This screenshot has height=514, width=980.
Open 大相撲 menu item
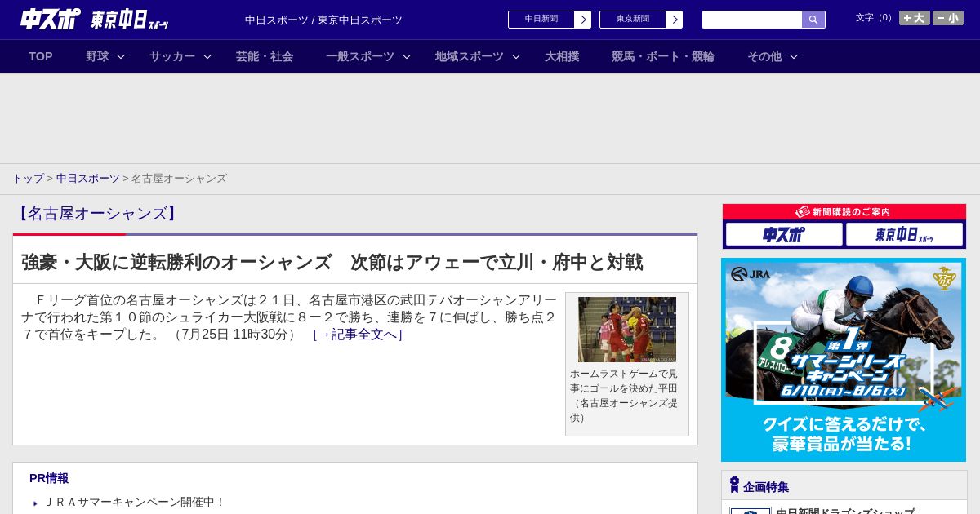(x=562, y=56)
